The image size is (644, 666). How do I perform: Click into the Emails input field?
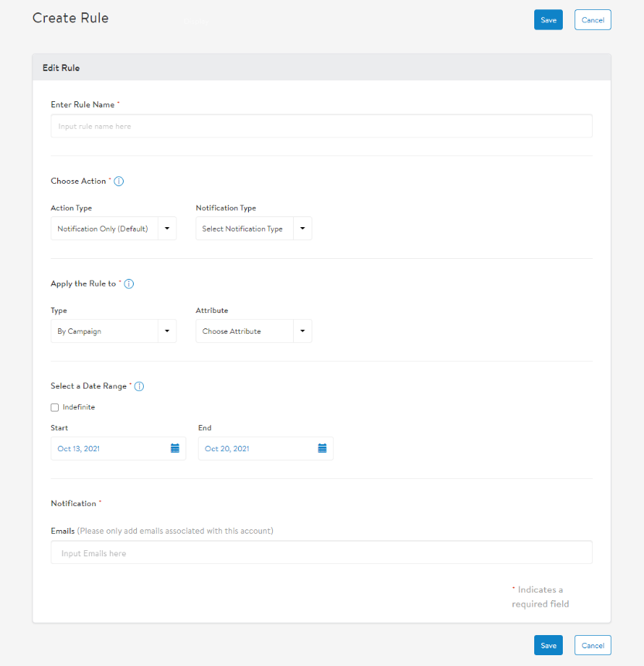coord(321,552)
